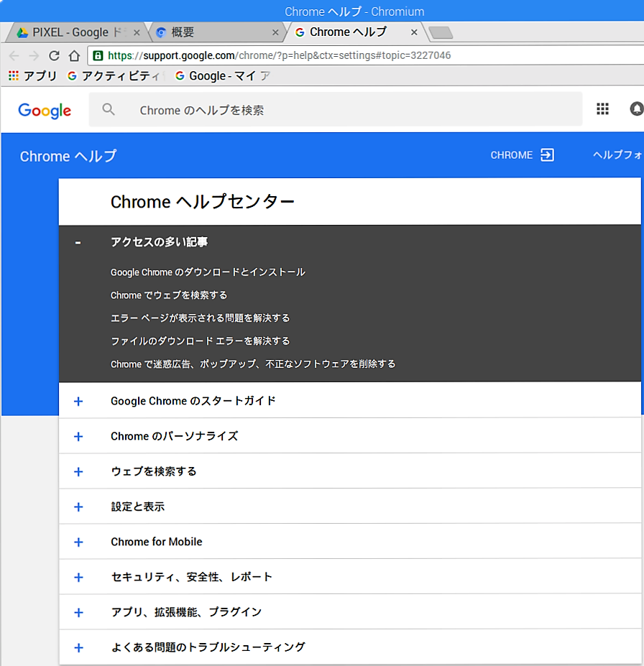
Task: Open the CHROME link in header
Action: pos(512,155)
